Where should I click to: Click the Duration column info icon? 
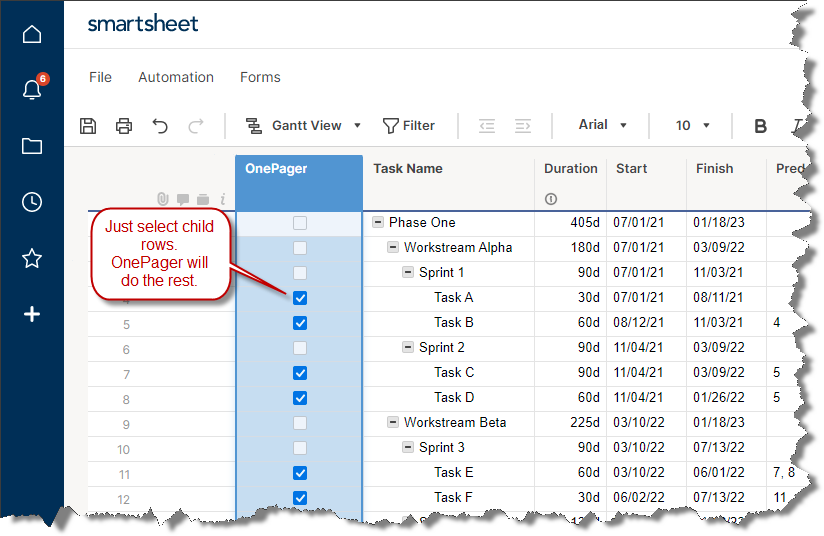[x=551, y=199]
